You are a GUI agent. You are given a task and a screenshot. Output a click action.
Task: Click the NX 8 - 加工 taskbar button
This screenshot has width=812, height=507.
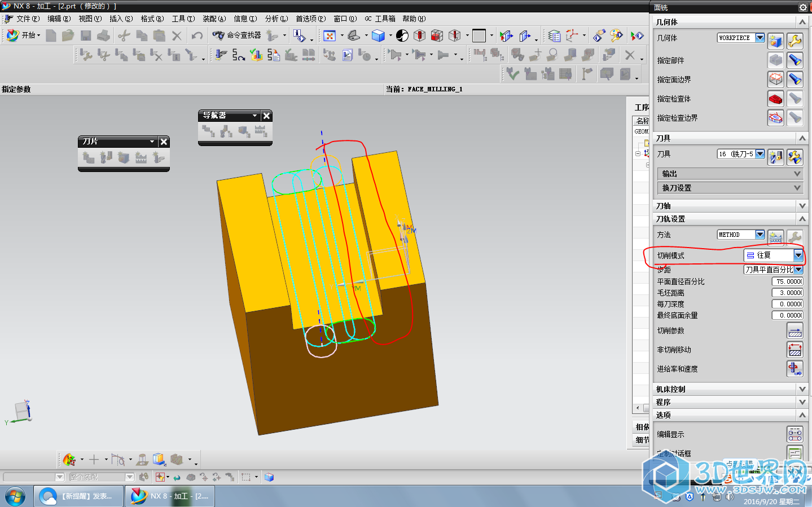(170, 496)
